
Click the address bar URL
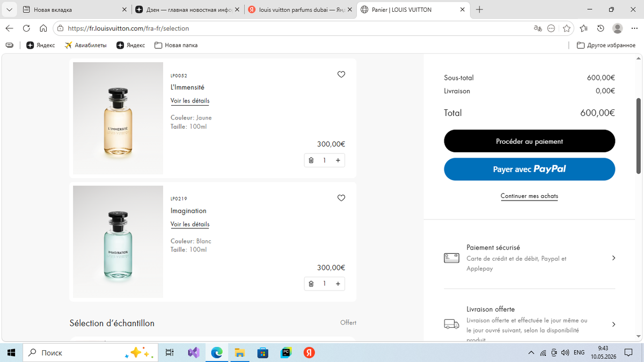tap(129, 28)
